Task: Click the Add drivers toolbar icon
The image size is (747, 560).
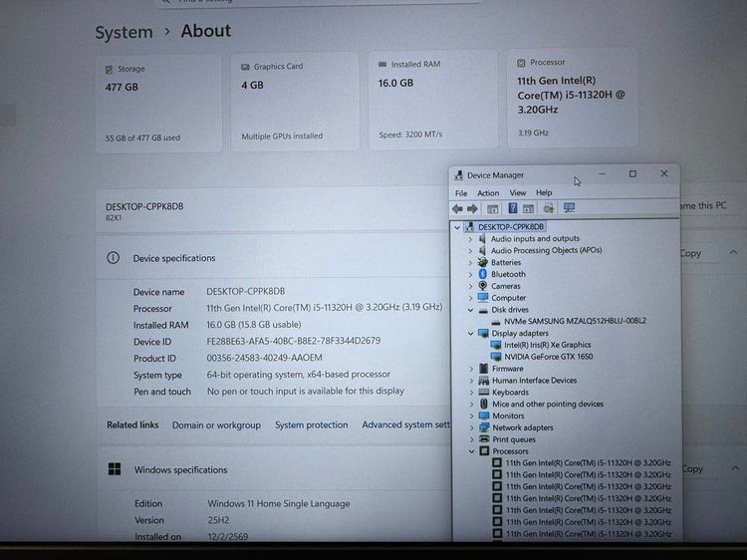Action: 549,208
